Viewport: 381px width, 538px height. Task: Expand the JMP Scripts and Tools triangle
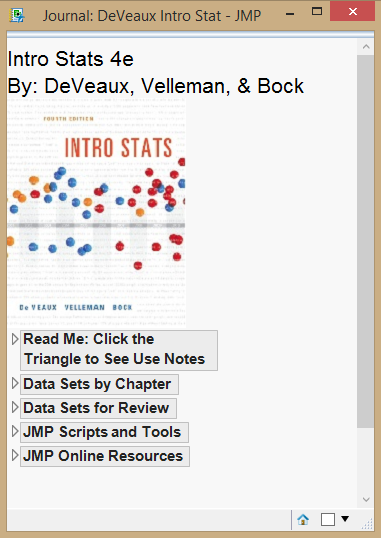(15, 431)
